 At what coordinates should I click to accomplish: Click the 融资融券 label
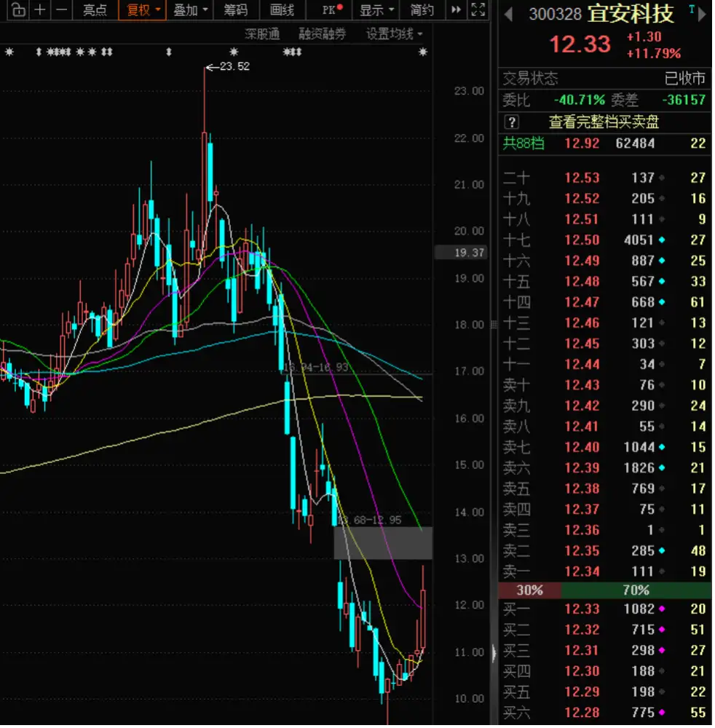tap(322, 34)
